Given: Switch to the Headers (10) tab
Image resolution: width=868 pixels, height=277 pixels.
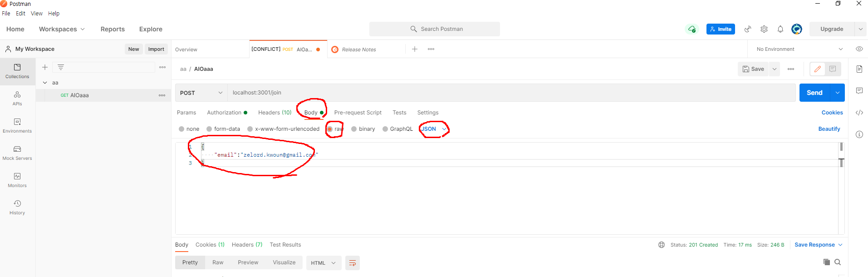Looking at the screenshot, I should click(275, 113).
